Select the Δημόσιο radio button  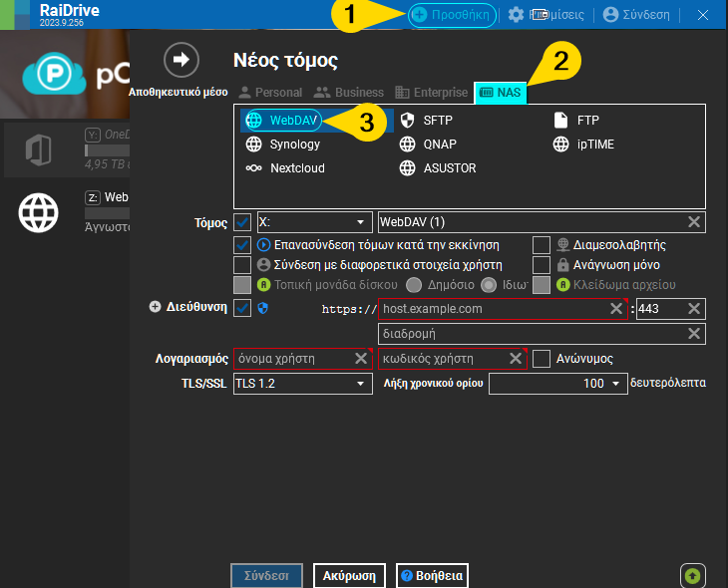coord(414,285)
